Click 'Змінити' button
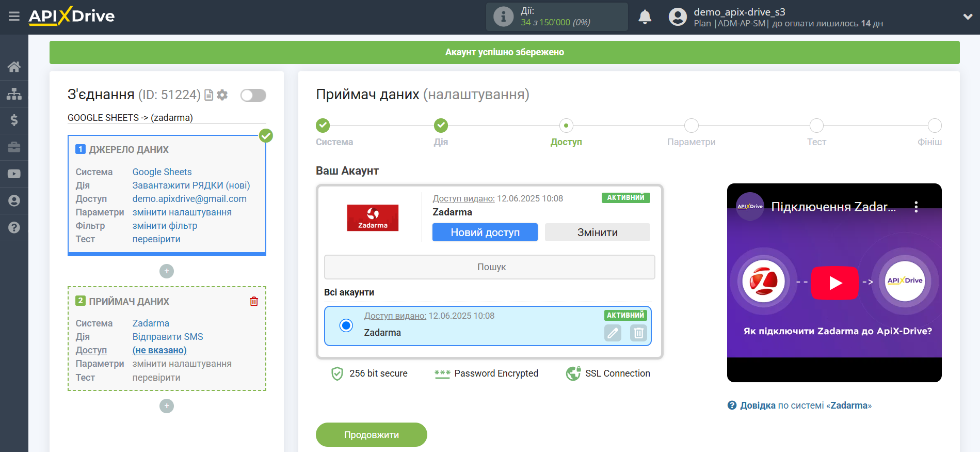This screenshot has width=980, height=452. point(598,232)
